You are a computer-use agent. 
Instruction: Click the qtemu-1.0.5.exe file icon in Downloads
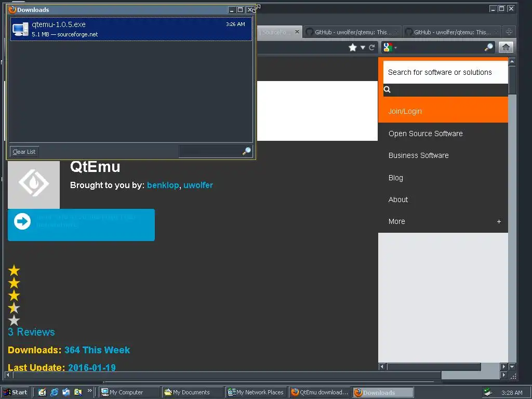(20, 29)
